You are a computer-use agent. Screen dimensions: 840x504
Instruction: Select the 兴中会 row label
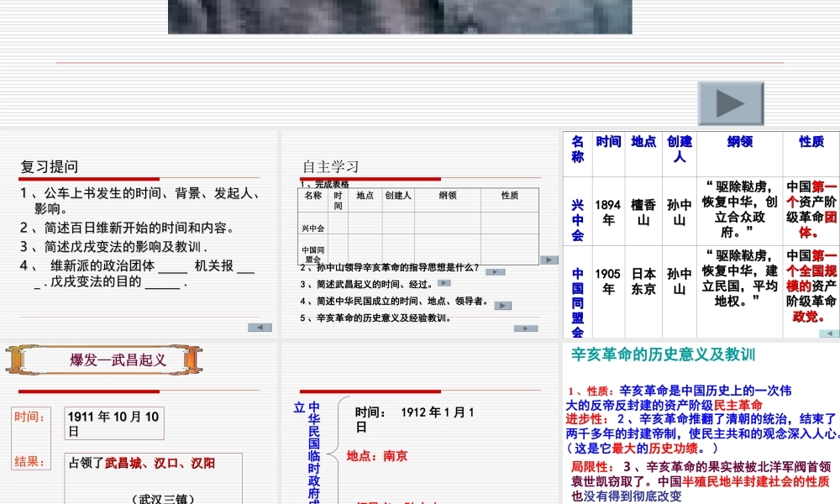pyautogui.click(x=578, y=220)
